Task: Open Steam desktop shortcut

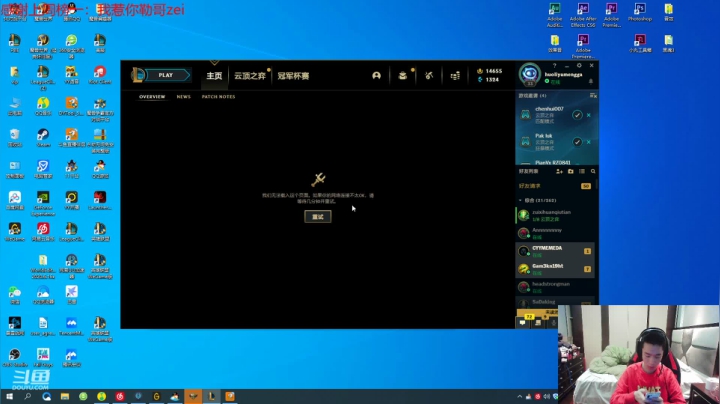Action: (x=43, y=138)
